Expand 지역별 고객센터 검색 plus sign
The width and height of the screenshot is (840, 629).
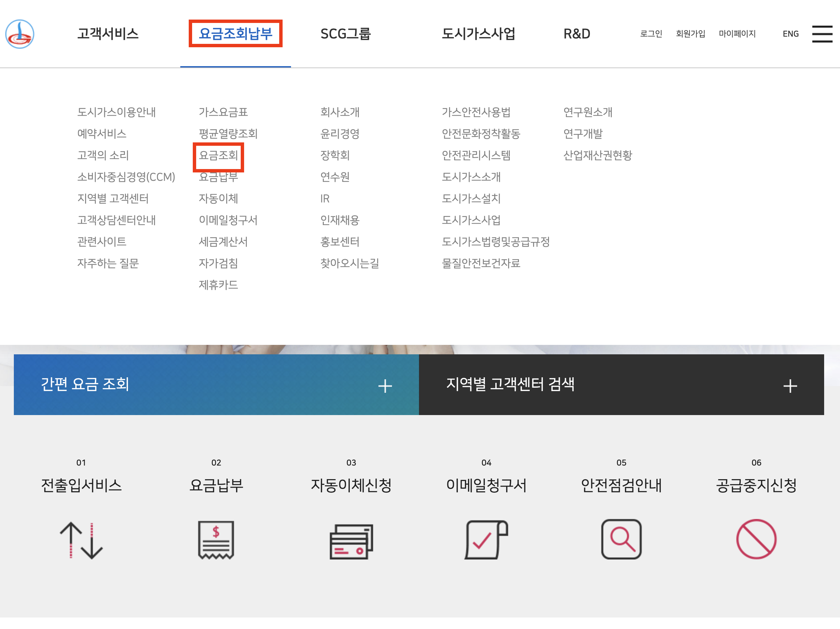(790, 386)
